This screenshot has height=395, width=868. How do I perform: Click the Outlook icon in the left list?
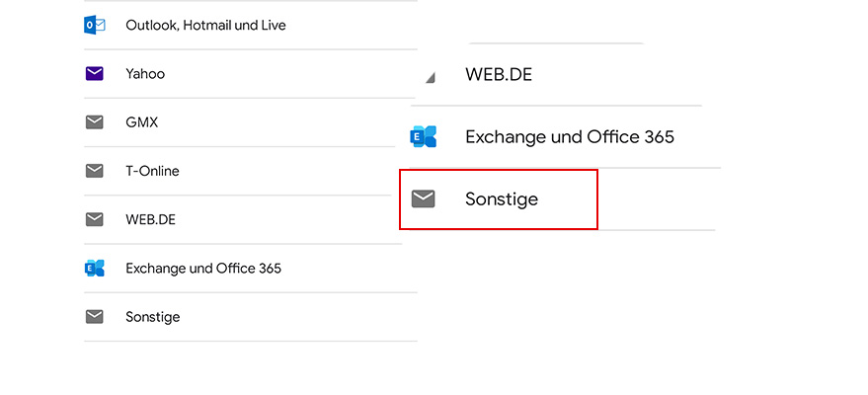(95, 25)
